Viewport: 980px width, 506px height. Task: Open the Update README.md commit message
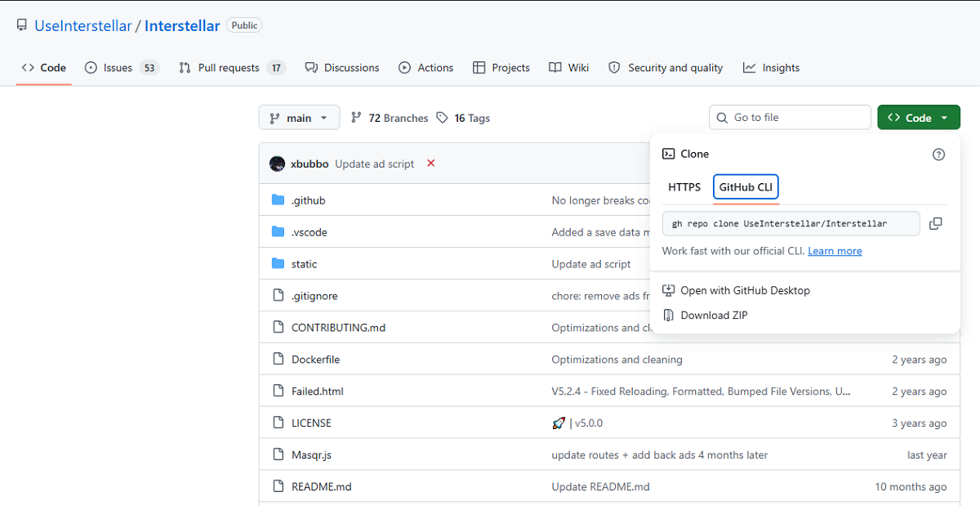click(x=600, y=487)
